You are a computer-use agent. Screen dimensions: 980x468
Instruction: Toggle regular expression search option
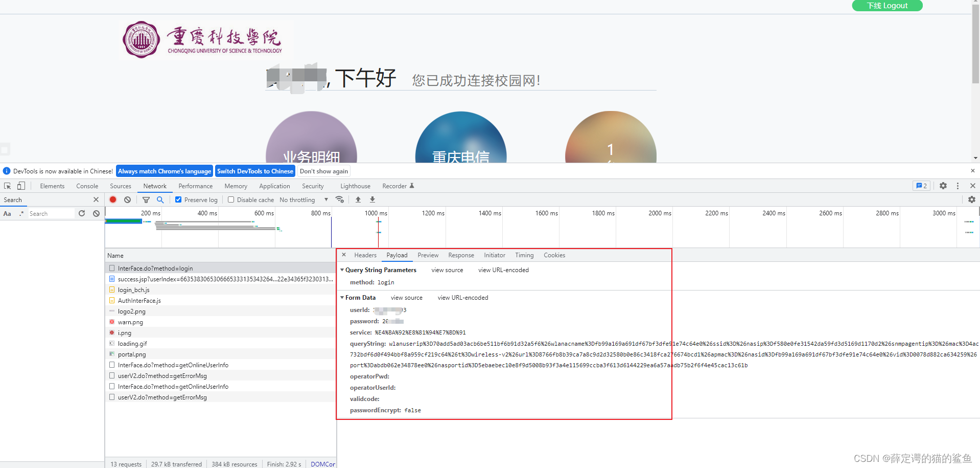click(21, 214)
